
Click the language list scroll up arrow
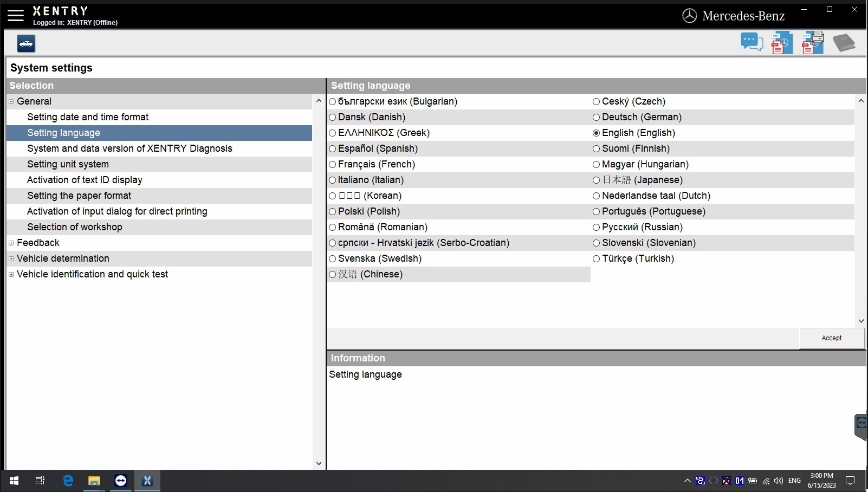coord(861,101)
